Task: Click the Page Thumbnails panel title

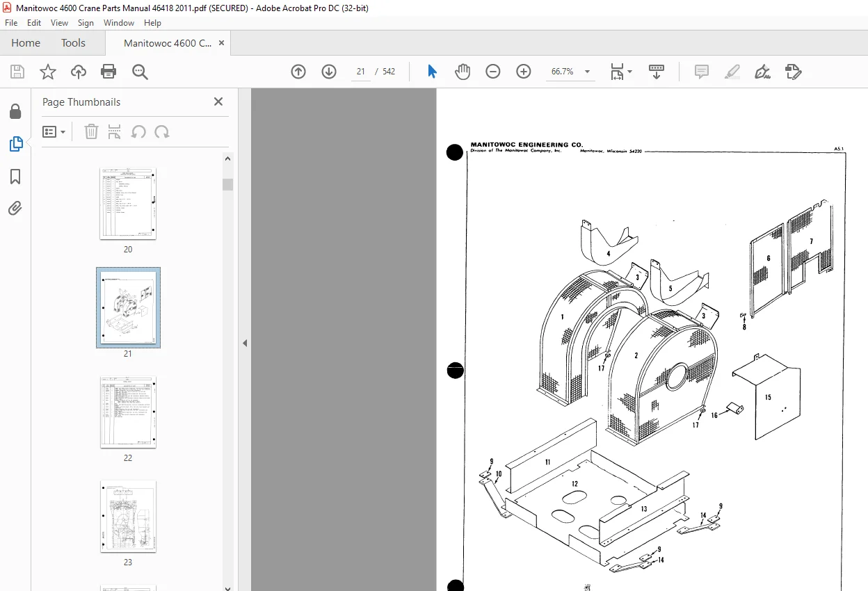Action: (x=81, y=102)
